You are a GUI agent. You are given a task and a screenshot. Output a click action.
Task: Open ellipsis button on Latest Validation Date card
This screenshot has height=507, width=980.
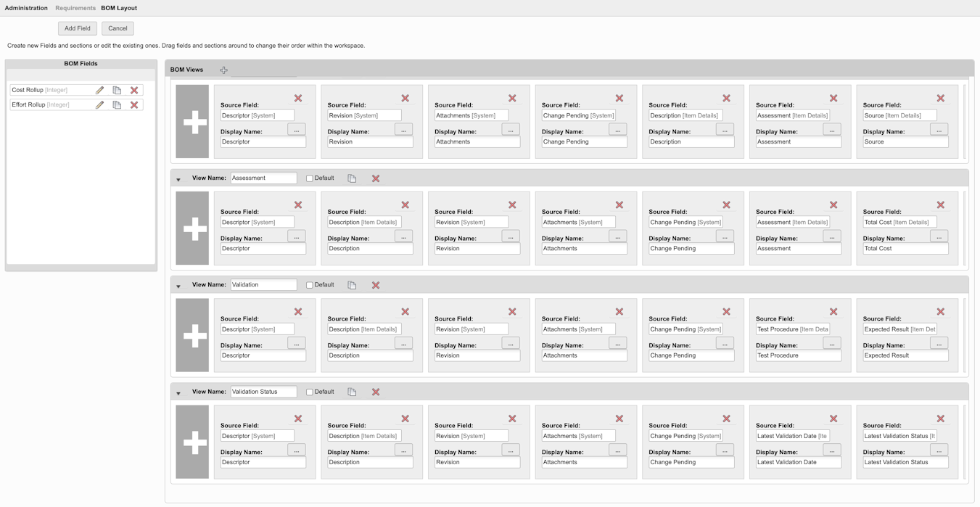tap(832, 450)
